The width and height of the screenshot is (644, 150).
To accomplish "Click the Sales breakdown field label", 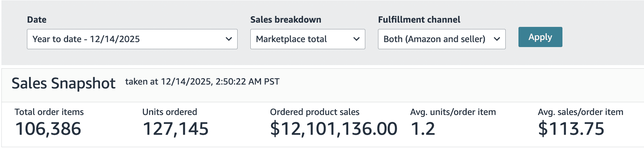I will (285, 20).
